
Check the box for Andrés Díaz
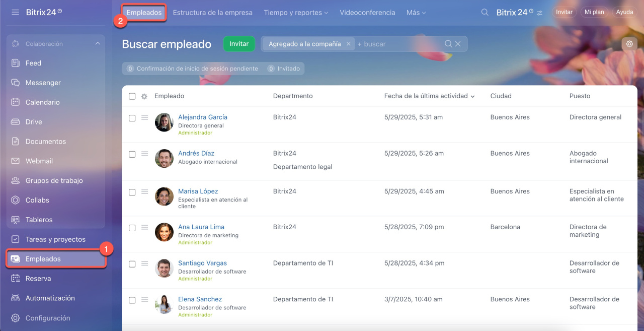tap(132, 154)
